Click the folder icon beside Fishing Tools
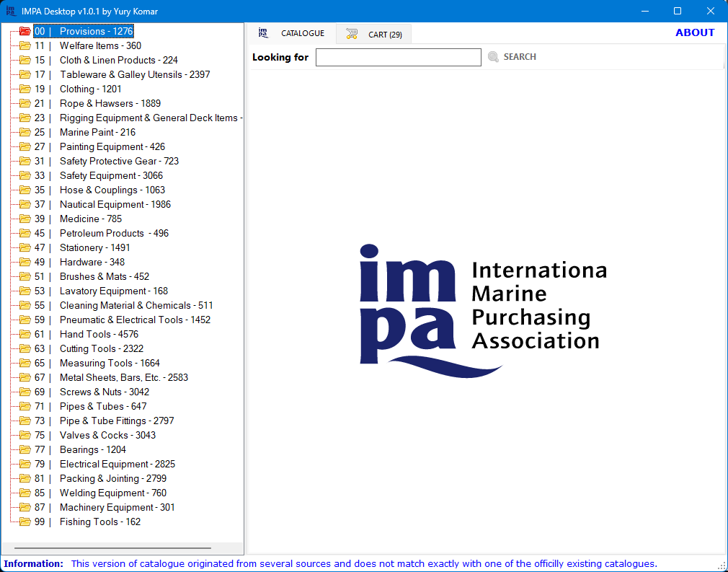This screenshot has width=728, height=572. pos(25,522)
